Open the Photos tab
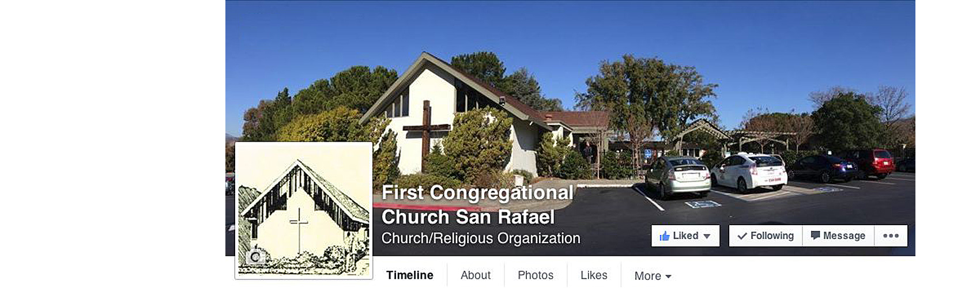 (536, 275)
